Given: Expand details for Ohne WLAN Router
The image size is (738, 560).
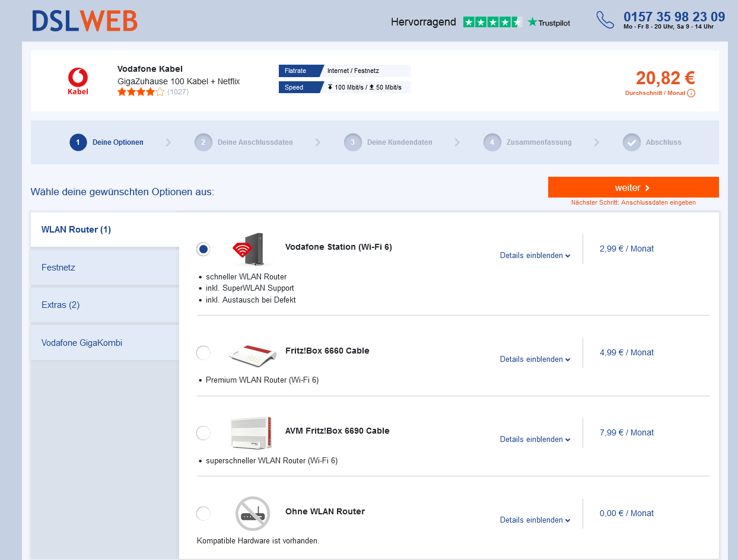Looking at the screenshot, I should click(x=535, y=520).
